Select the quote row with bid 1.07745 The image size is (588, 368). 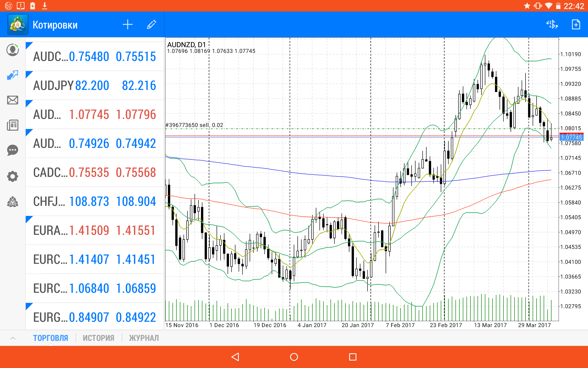coord(95,114)
